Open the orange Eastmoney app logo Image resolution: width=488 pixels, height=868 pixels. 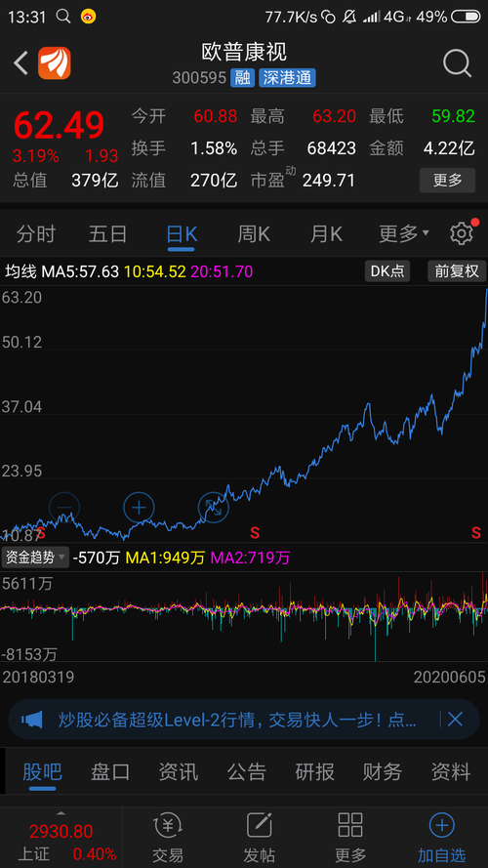pos(55,63)
